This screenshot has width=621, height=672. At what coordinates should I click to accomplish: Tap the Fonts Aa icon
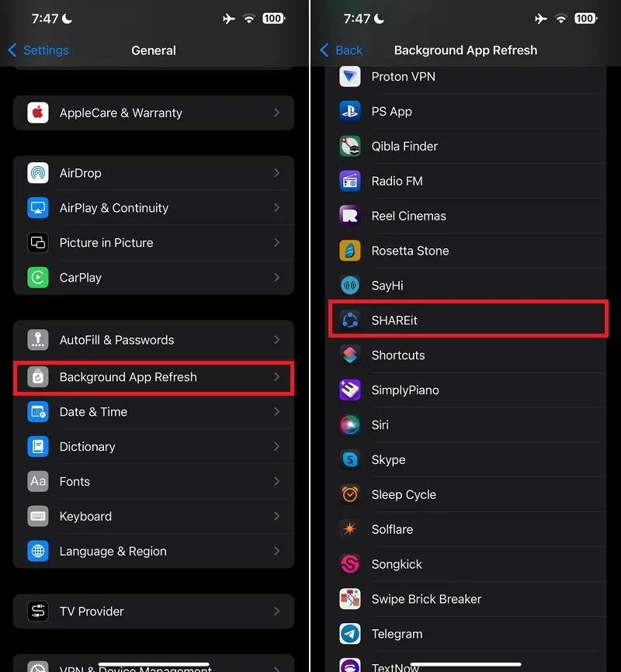click(x=38, y=481)
